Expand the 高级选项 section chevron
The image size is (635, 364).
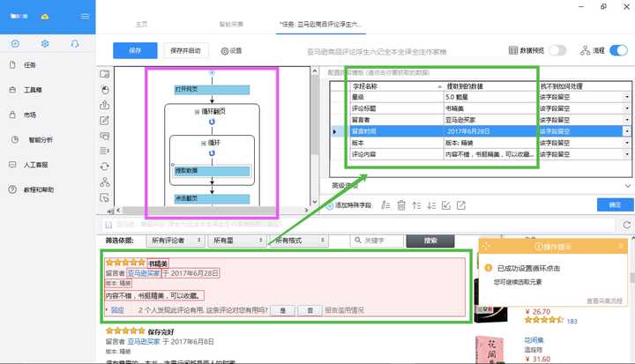(628, 186)
